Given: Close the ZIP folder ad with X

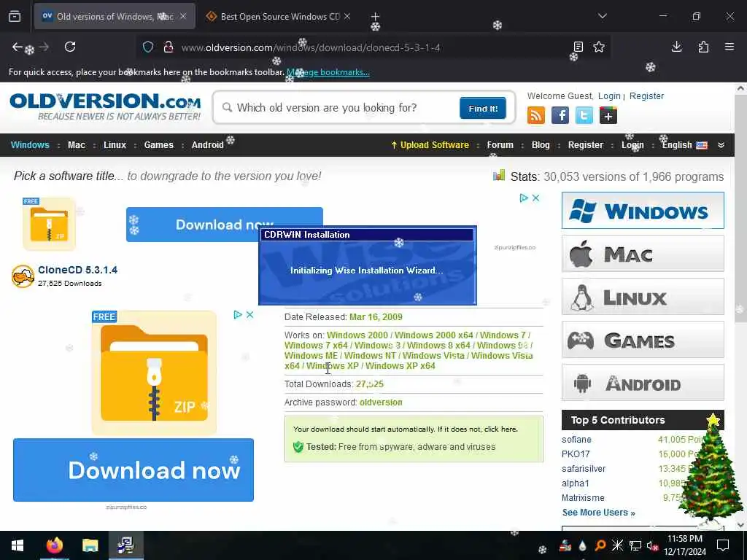Looking at the screenshot, I should pyautogui.click(x=249, y=314).
